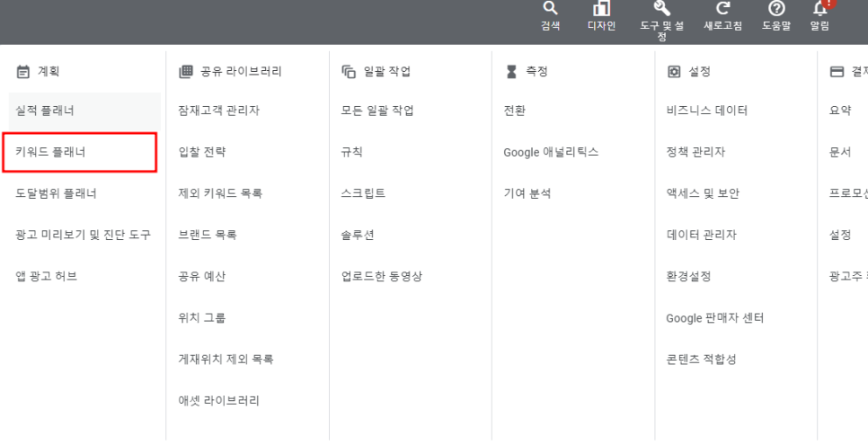Open the 도움말 help icon
Screen dimensions: 868x445
point(775,9)
